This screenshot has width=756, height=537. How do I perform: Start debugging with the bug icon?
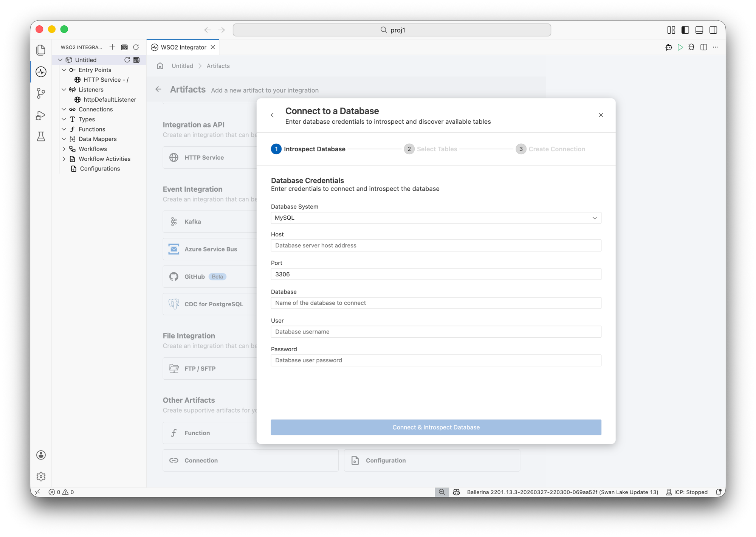click(x=691, y=47)
